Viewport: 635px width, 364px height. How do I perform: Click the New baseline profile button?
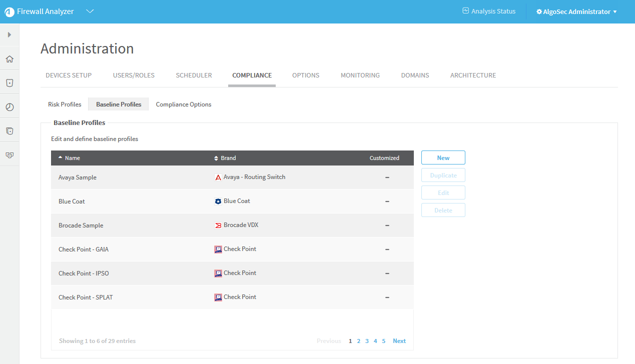(x=443, y=158)
